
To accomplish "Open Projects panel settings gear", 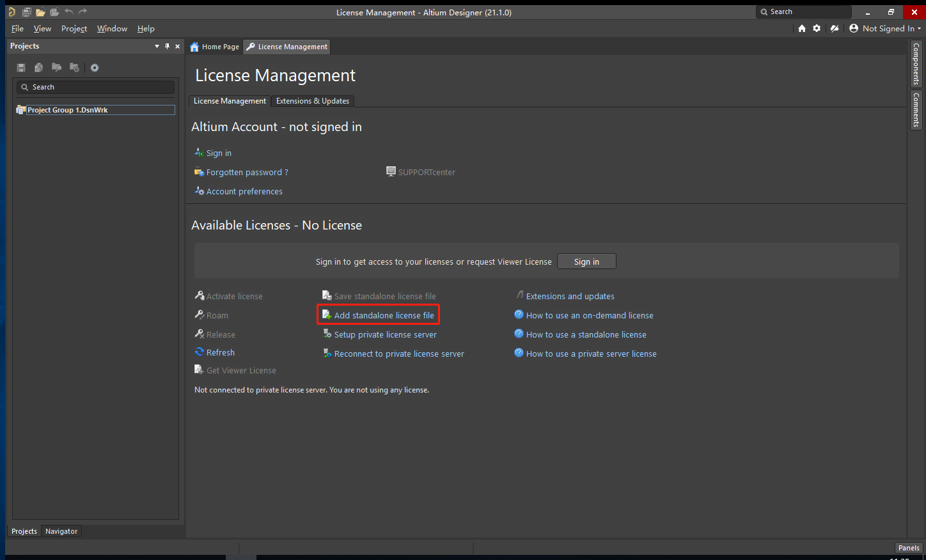I will click(x=95, y=68).
